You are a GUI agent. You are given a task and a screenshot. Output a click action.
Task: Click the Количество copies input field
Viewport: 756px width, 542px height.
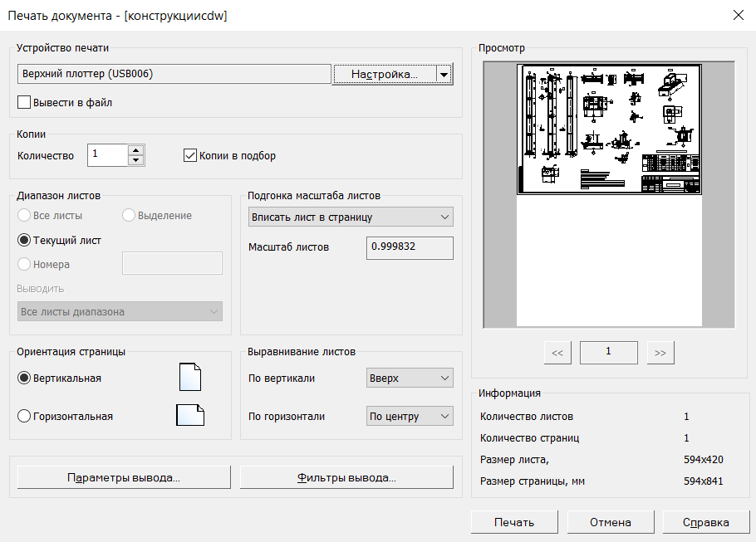click(107, 155)
